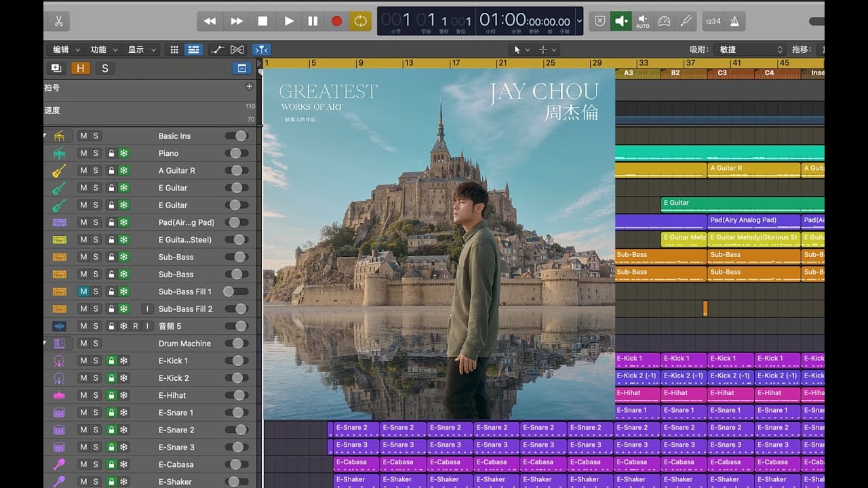Toggle the lock on E-Kick 1
The width and height of the screenshot is (868, 488).
(111, 361)
